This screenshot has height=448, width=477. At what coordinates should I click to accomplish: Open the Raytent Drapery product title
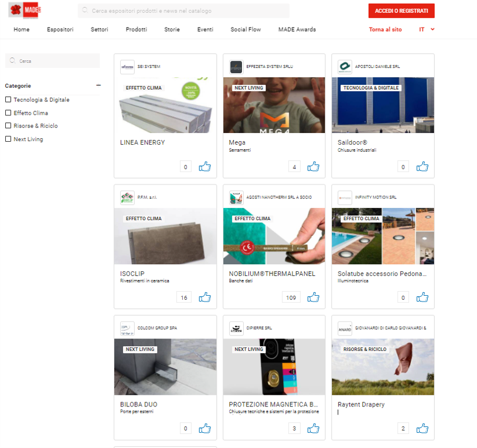pyautogui.click(x=361, y=404)
